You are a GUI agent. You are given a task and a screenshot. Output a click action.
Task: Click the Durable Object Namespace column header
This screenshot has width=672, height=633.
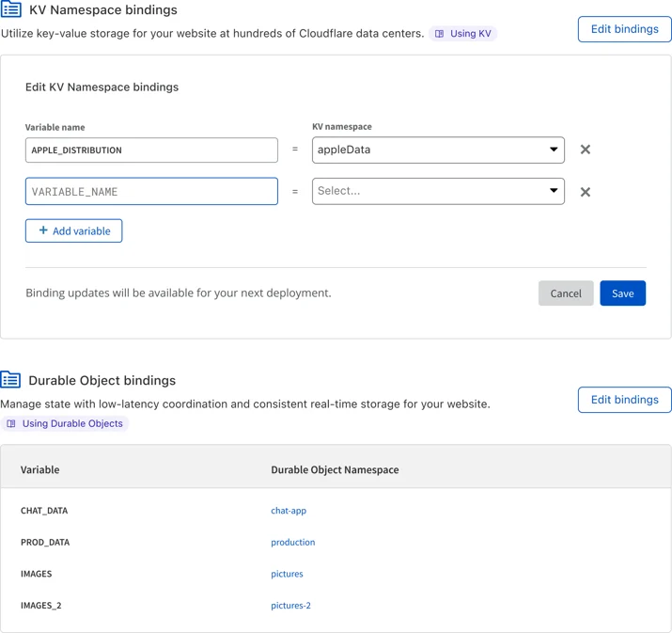click(x=335, y=470)
